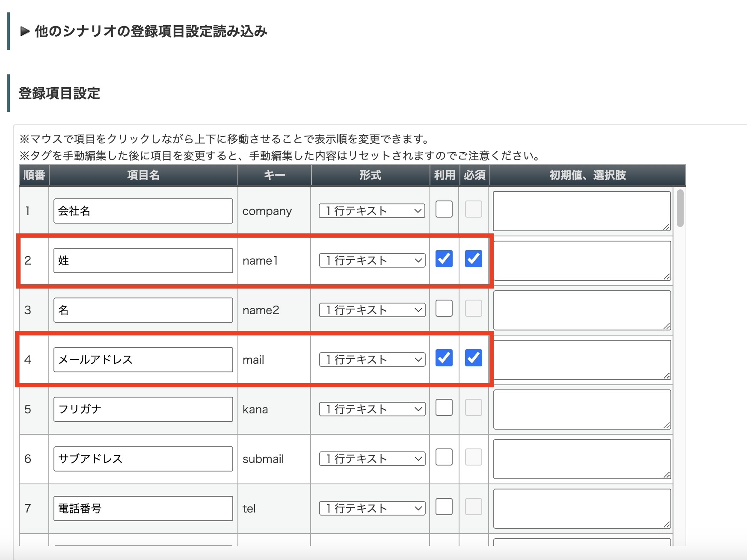Open 形式 dropdown for name1 row
The height and width of the screenshot is (560, 747).
pos(371,260)
